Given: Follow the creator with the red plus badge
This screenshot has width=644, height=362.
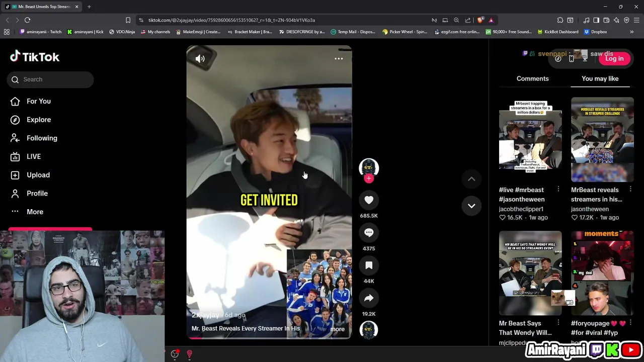Looking at the screenshot, I should 369,178.
